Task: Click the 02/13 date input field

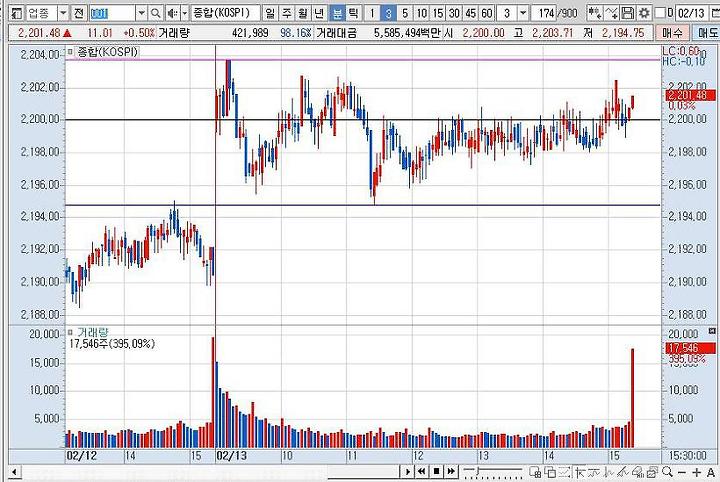Action: (x=691, y=13)
